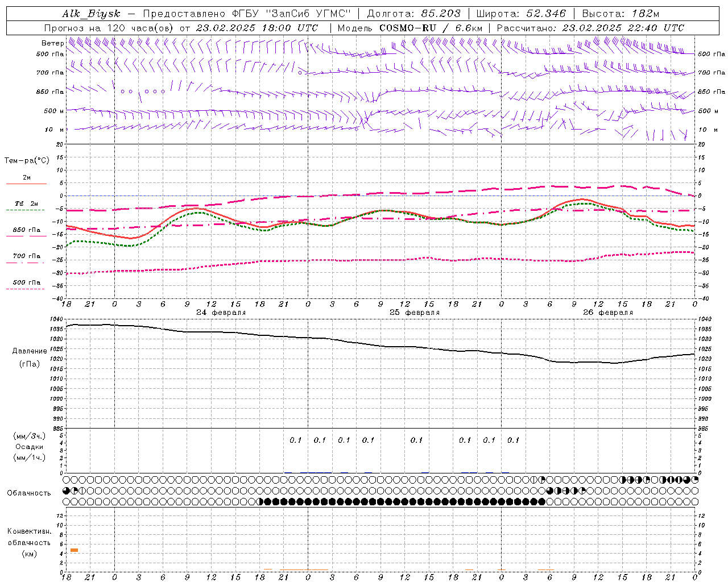This screenshot has width=728, height=582.
Task: Select the Конвективн. облачность label
Action: 29,537
